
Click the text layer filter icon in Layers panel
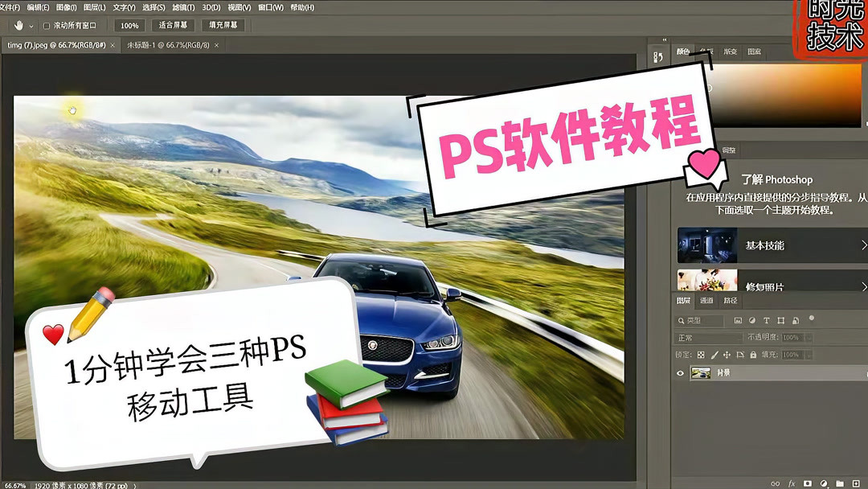pos(767,321)
